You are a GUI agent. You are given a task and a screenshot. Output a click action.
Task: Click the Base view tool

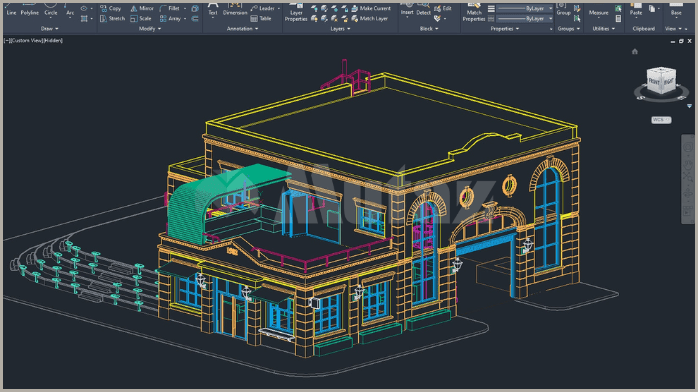tap(676, 10)
